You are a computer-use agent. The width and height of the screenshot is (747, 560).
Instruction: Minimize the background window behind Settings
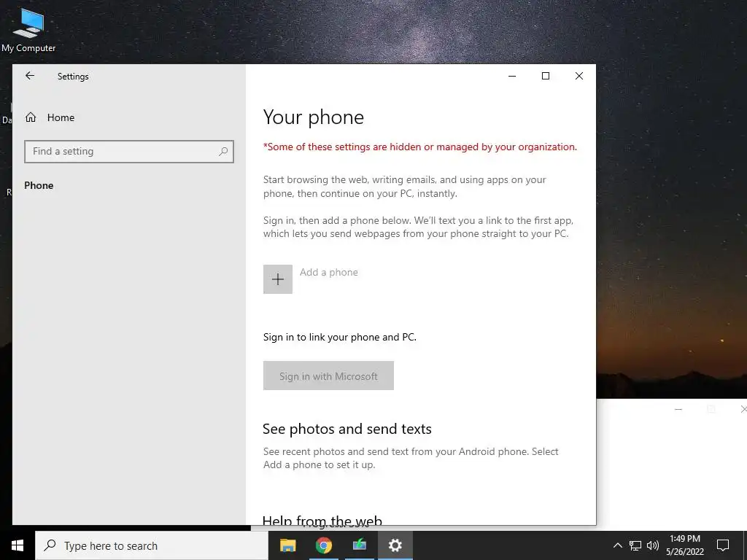(678, 410)
